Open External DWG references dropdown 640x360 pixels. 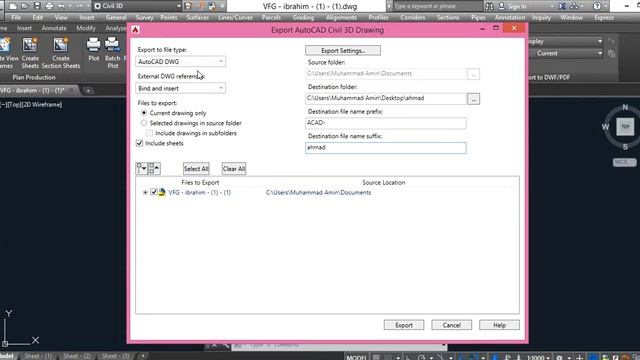[x=180, y=88]
